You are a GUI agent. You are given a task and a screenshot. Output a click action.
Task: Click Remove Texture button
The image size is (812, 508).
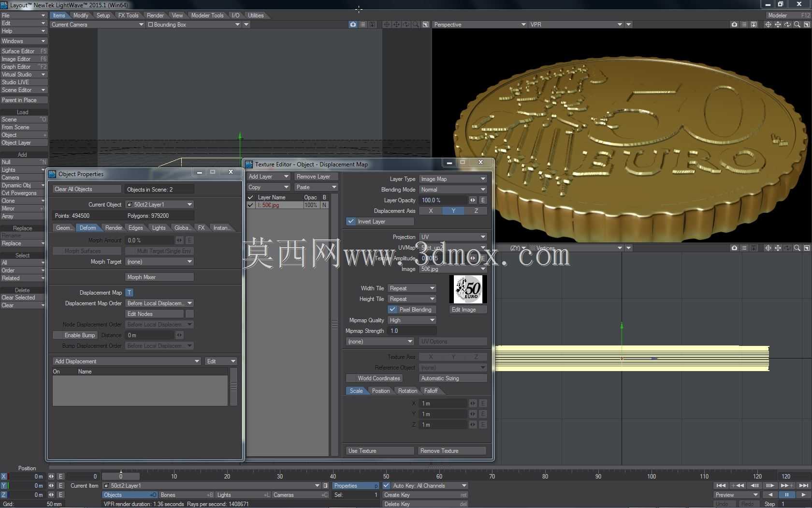[452, 451]
